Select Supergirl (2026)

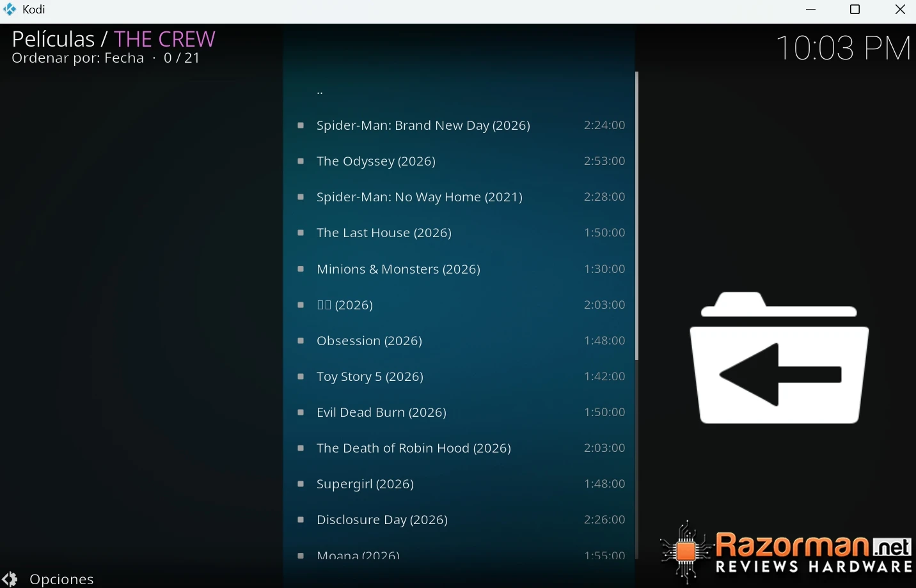(459, 484)
